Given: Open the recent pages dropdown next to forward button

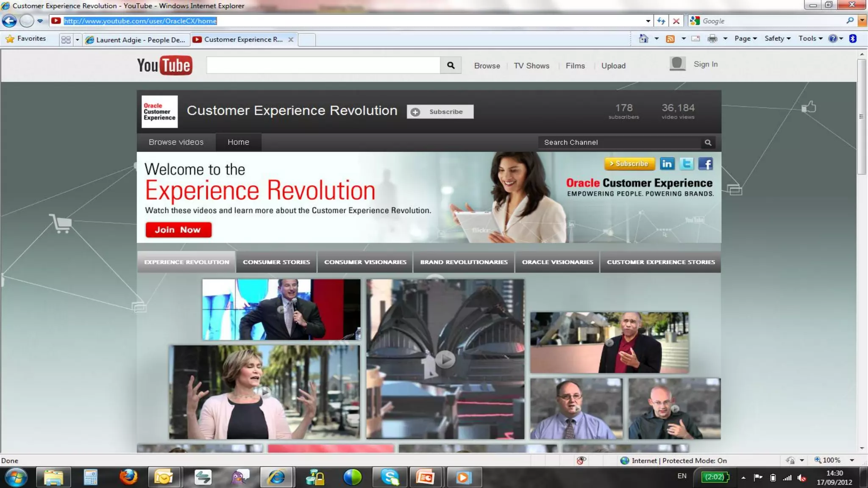Looking at the screenshot, I should [40, 21].
